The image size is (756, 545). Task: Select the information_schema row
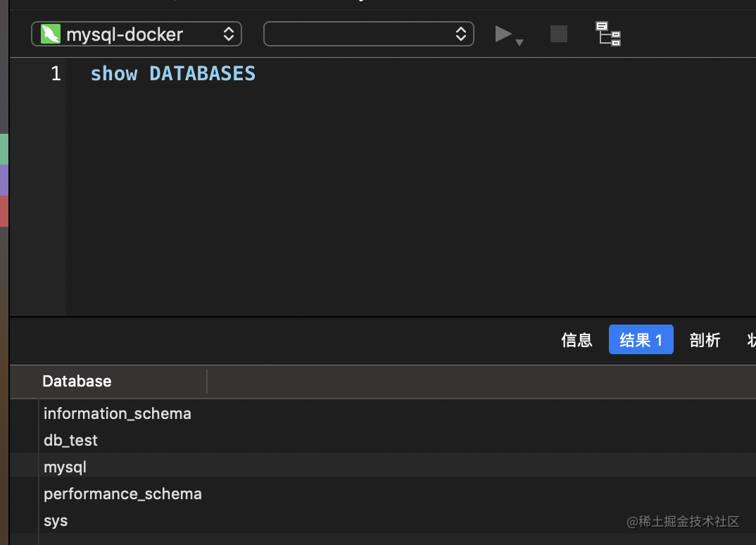point(383,413)
